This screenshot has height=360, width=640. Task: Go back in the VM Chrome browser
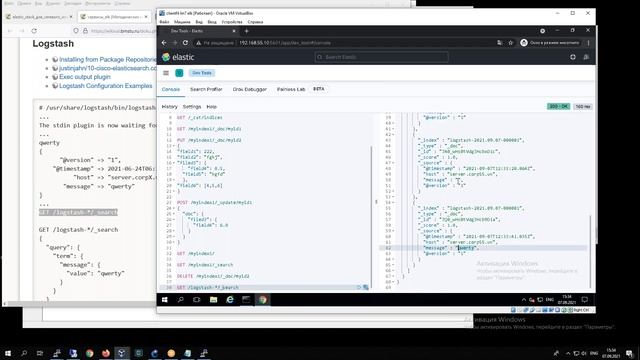point(164,43)
